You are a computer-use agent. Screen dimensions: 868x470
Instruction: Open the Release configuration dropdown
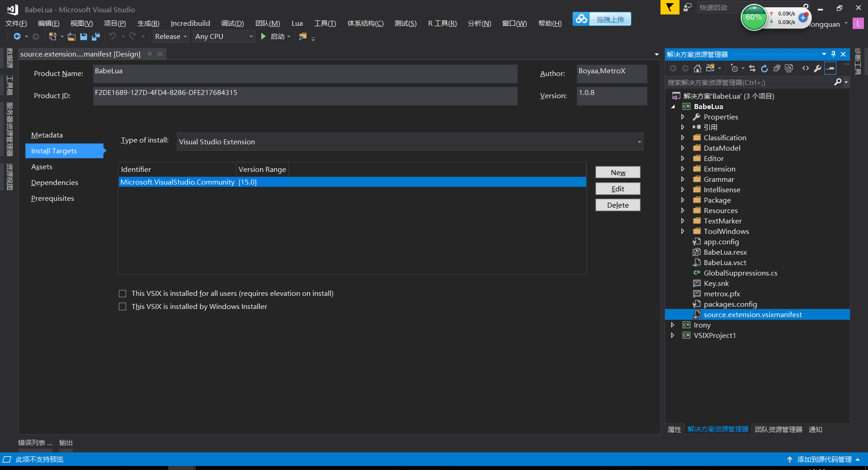[170, 36]
